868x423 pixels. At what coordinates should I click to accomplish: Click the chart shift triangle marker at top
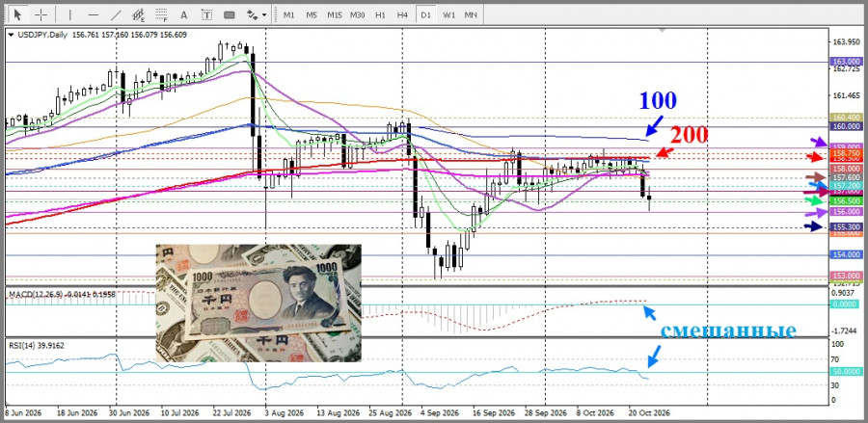[661, 31]
